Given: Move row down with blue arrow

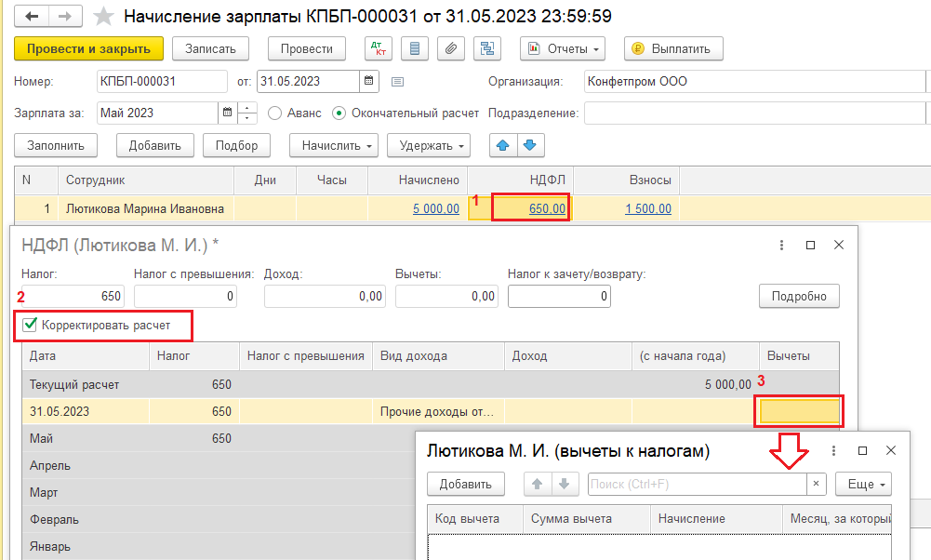Looking at the screenshot, I should click(x=530, y=145).
